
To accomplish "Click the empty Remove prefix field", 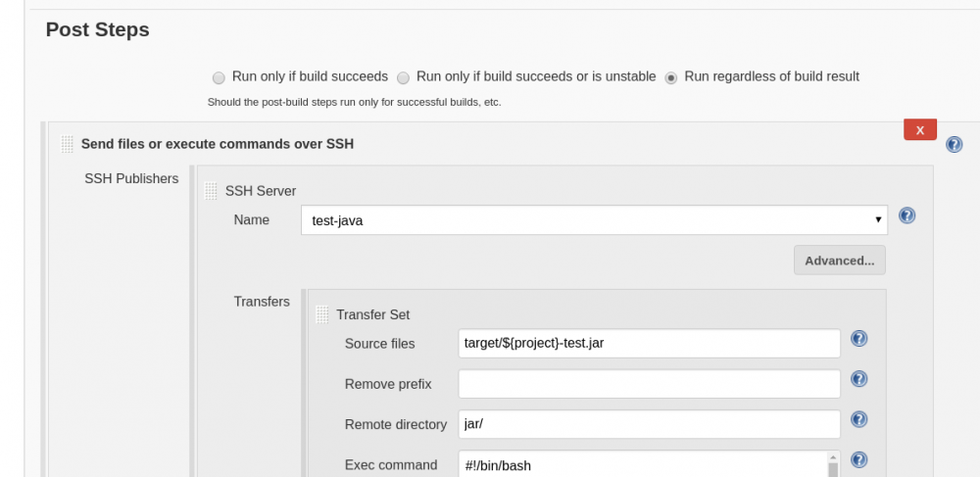I will click(x=649, y=384).
